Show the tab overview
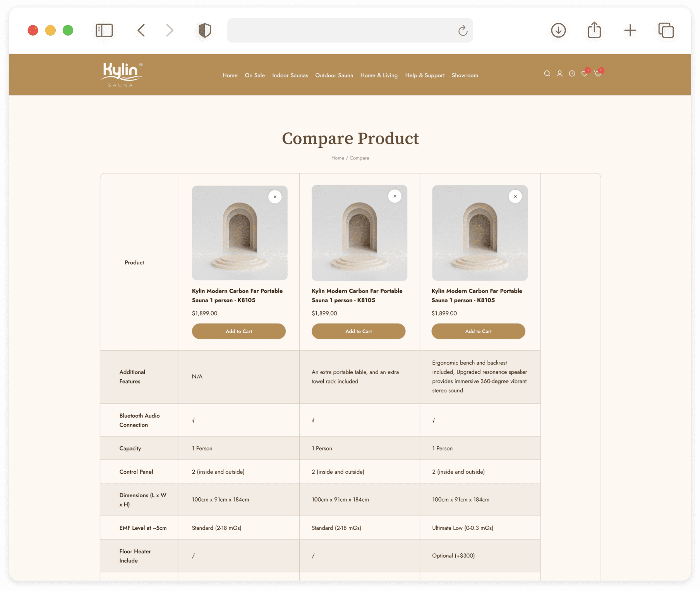 pyautogui.click(x=666, y=30)
